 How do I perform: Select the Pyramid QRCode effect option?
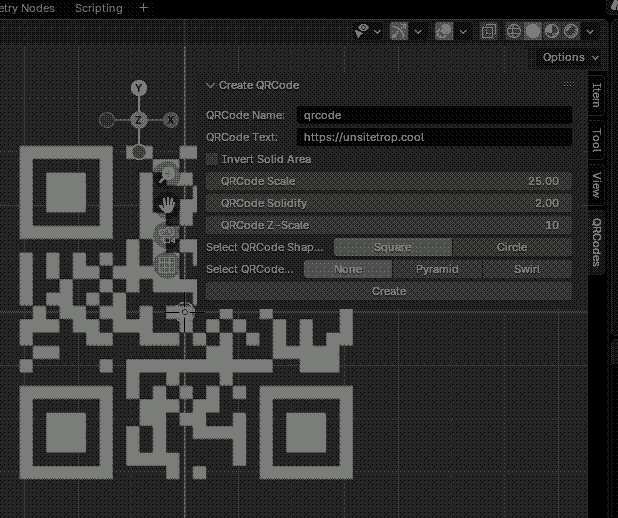(x=438, y=269)
